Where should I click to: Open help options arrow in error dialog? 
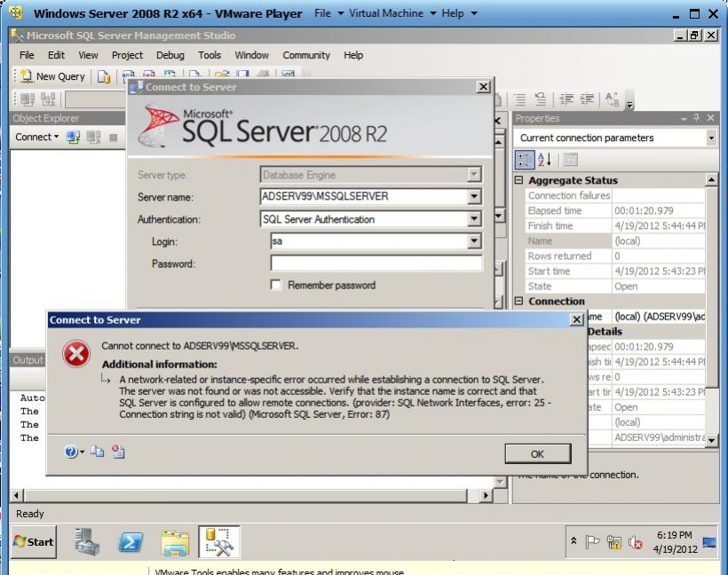[x=83, y=452]
